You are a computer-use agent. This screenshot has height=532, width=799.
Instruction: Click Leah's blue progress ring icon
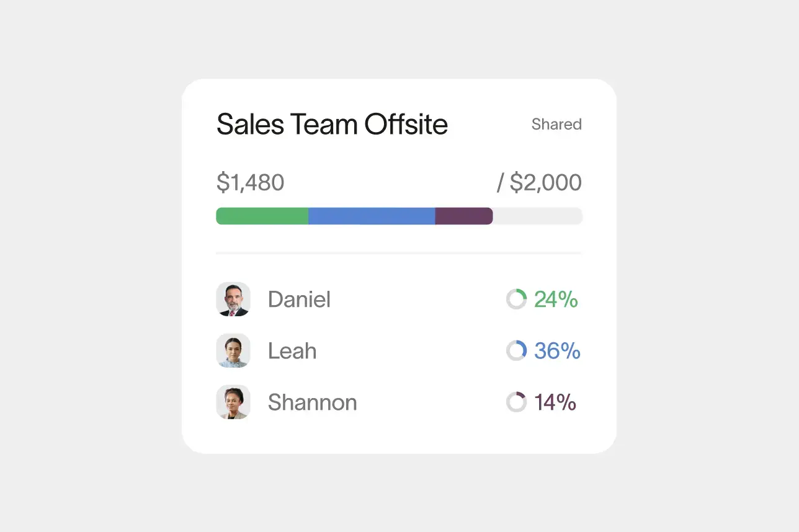516,351
